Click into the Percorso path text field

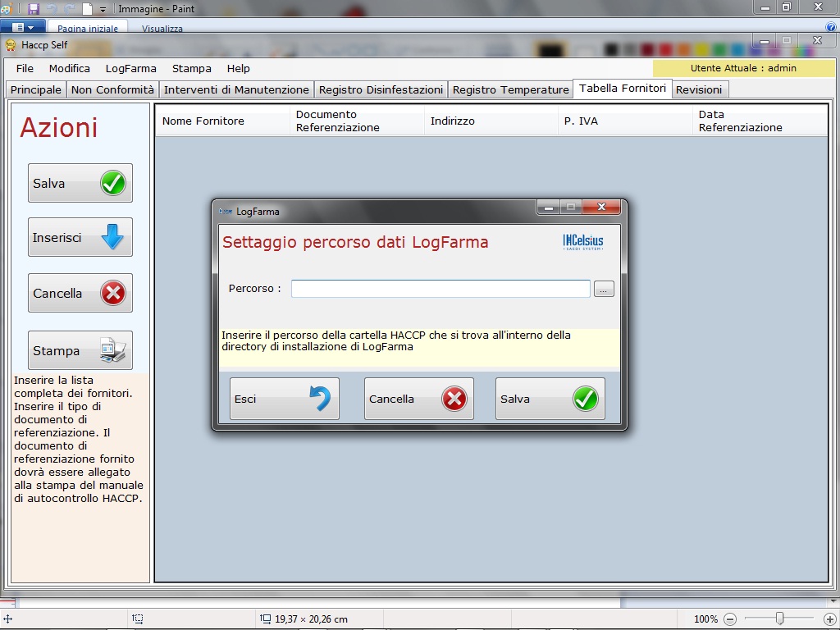(440, 289)
